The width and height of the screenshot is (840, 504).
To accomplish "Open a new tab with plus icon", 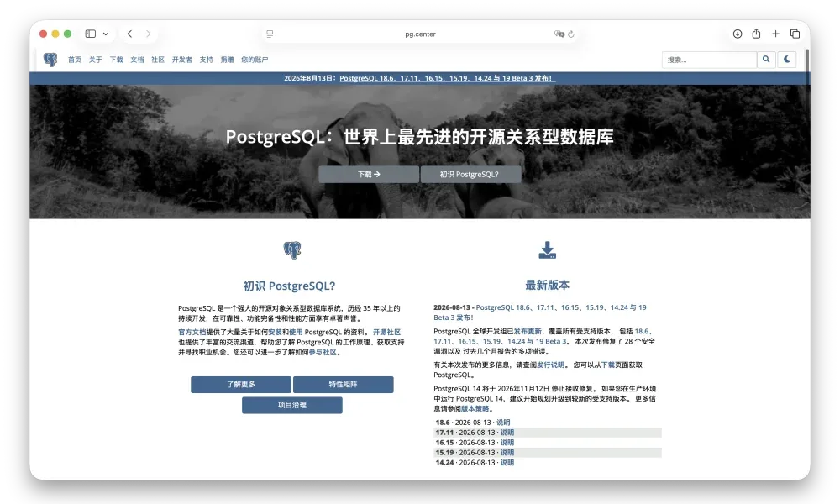I will pos(775,34).
